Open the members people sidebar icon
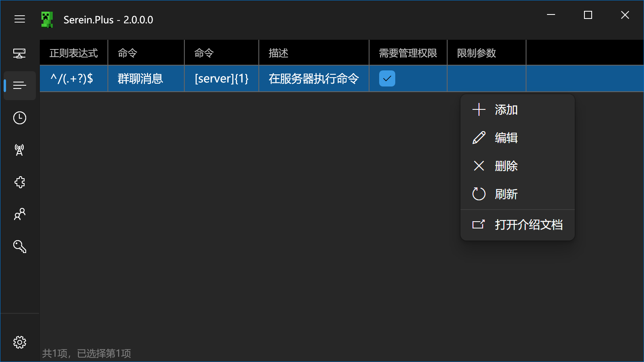The image size is (644, 362). [19, 214]
